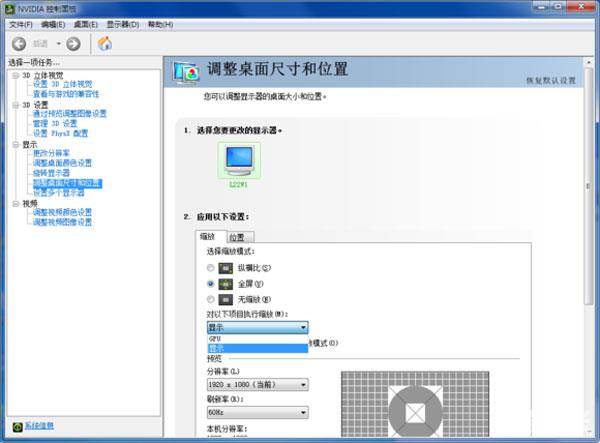
Task: Click the Back arrow toolbar button
Action: [x=19, y=44]
